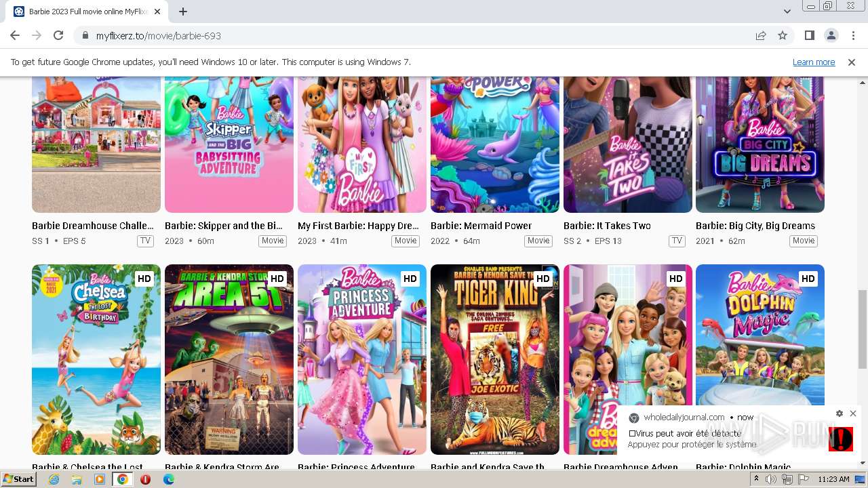Click HD badge on Chelsea Lost Birthday poster
The image size is (868, 488).
pos(144,279)
